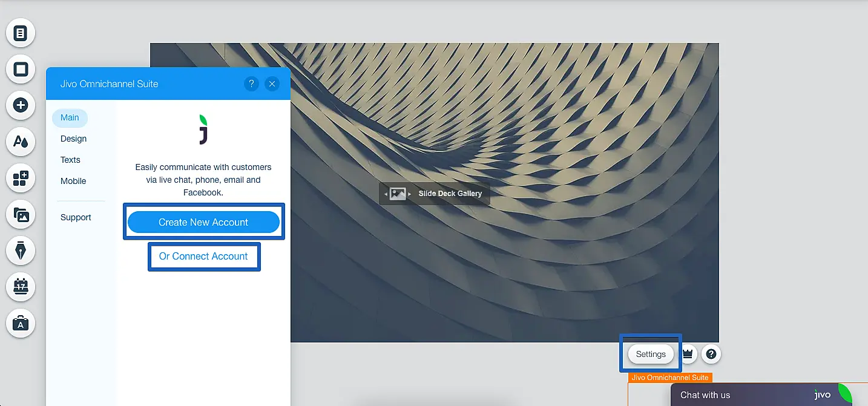The height and width of the screenshot is (406, 868).
Task: Click the Create New Account button
Action: point(203,222)
